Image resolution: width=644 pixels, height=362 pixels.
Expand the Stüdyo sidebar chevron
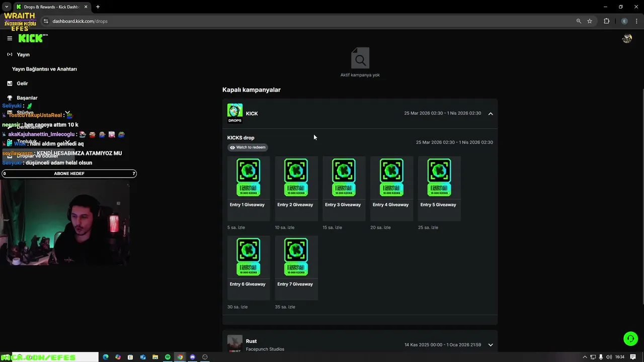point(67,113)
